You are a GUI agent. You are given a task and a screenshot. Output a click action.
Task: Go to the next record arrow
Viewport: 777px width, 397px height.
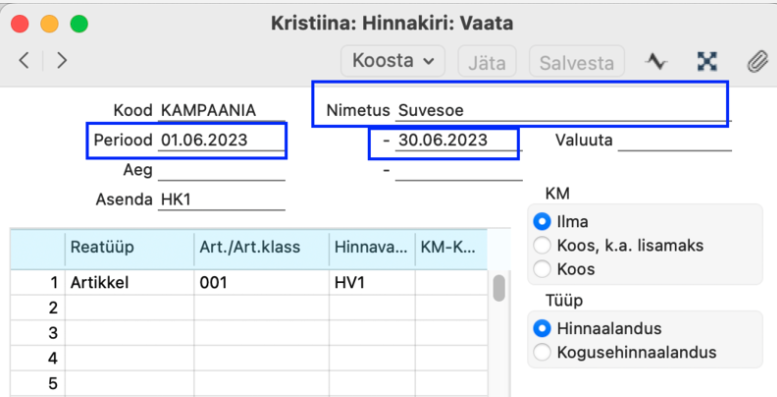coord(62,60)
